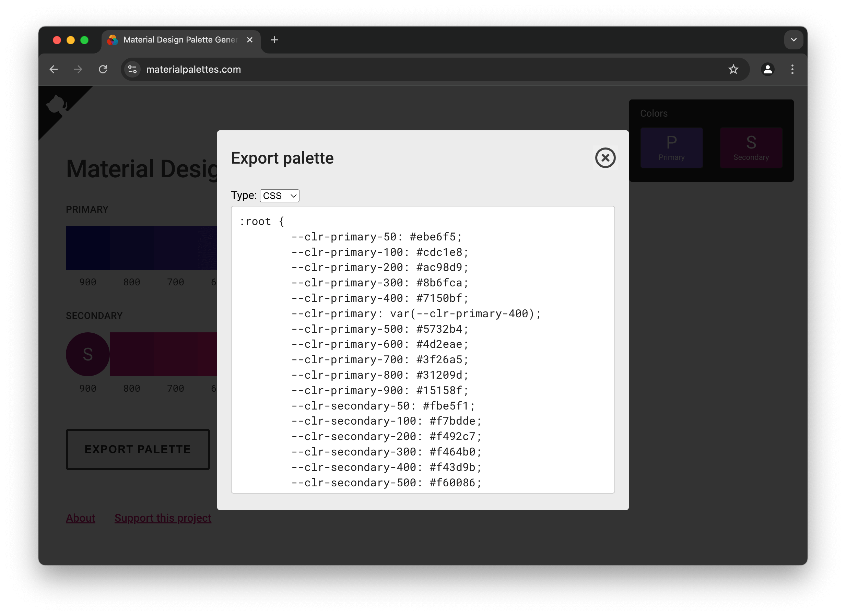Click the browser forward arrow
Image resolution: width=846 pixels, height=616 pixels.
(x=78, y=69)
